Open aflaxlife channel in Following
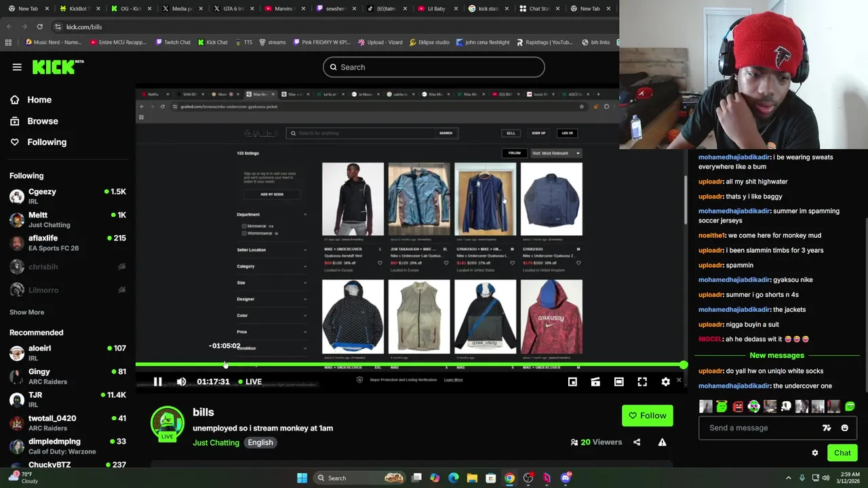The image size is (868, 488). coord(68,243)
